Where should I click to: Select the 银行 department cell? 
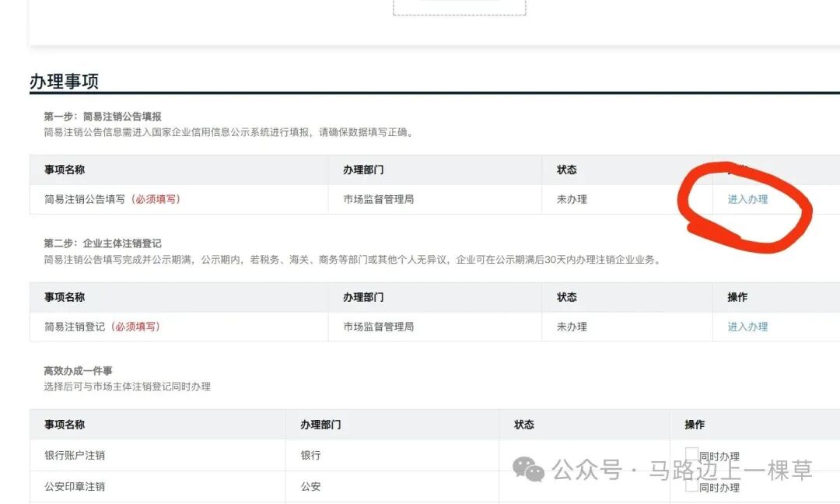[x=310, y=456]
